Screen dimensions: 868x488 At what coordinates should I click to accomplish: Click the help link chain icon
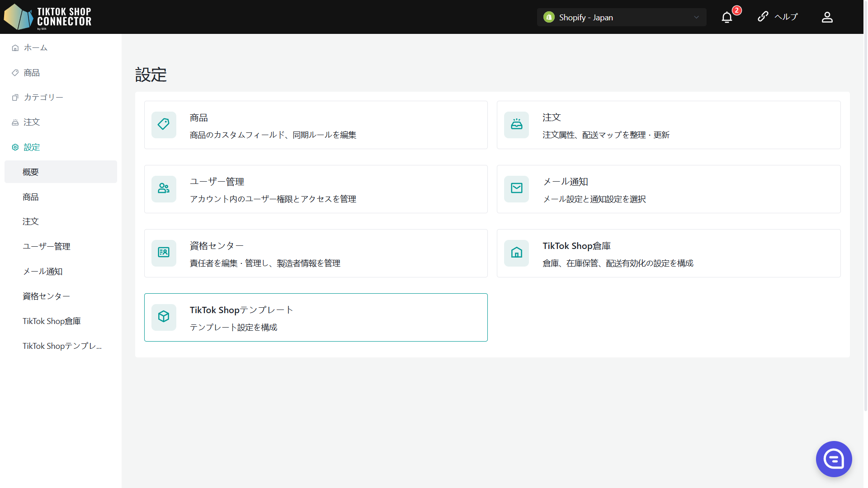click(763, 17)
